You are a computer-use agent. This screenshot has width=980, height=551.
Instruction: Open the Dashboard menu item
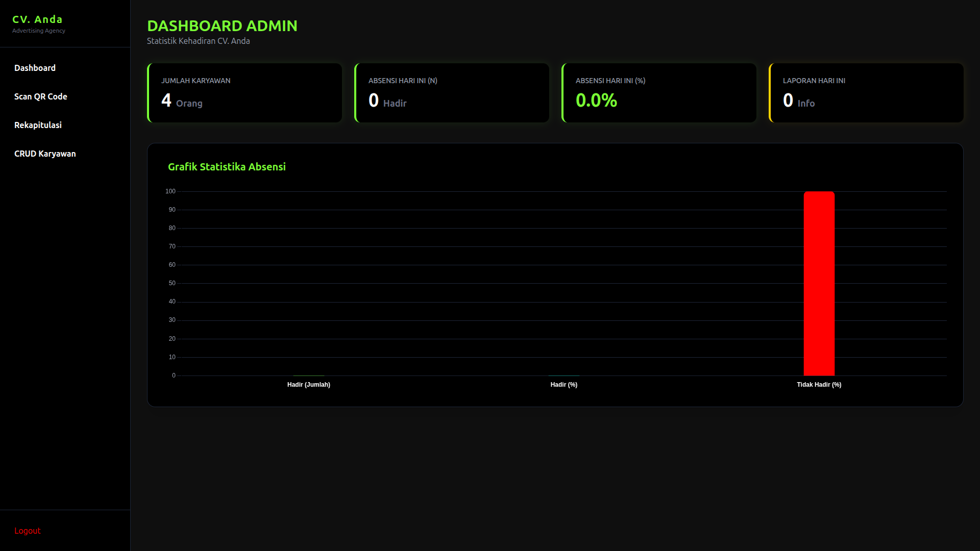pos(35,68)
